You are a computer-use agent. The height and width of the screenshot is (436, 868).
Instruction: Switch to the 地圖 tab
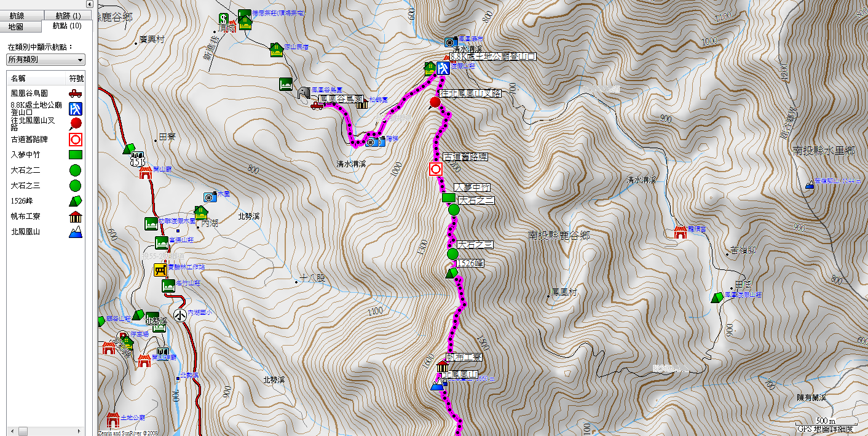click(16, 26)
